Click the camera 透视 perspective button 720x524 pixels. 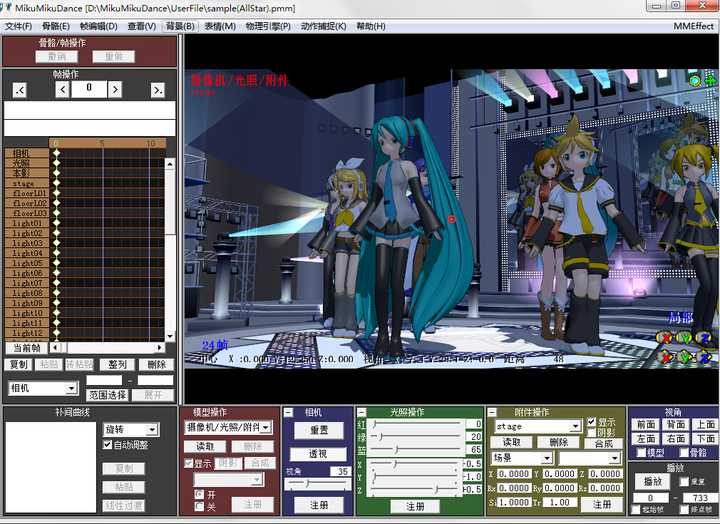click(x=318, y=454)
